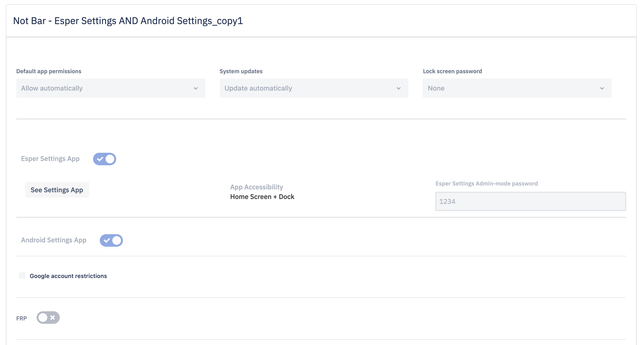
Task: Toggle the Esper Settings App switch
Action: click(x=105, y=159)
